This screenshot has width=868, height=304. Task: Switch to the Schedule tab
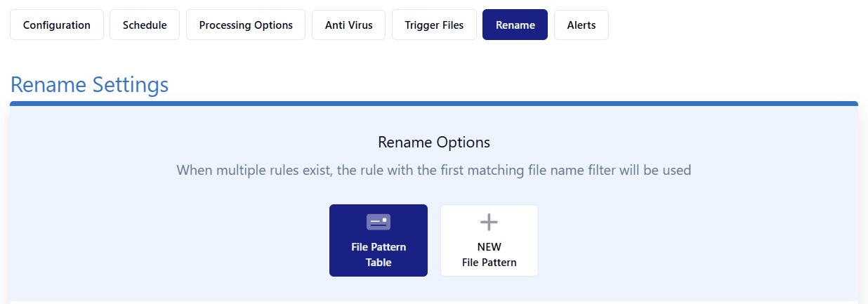coord(145,25)
